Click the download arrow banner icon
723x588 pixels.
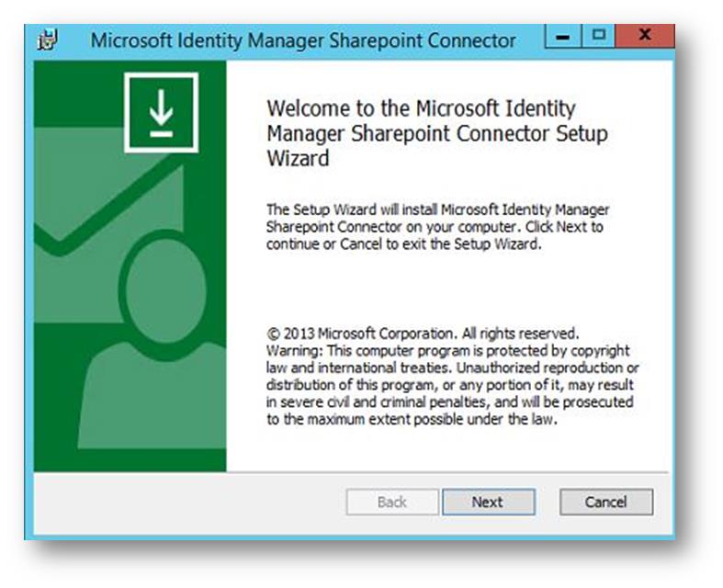click(x=162, y=112)
